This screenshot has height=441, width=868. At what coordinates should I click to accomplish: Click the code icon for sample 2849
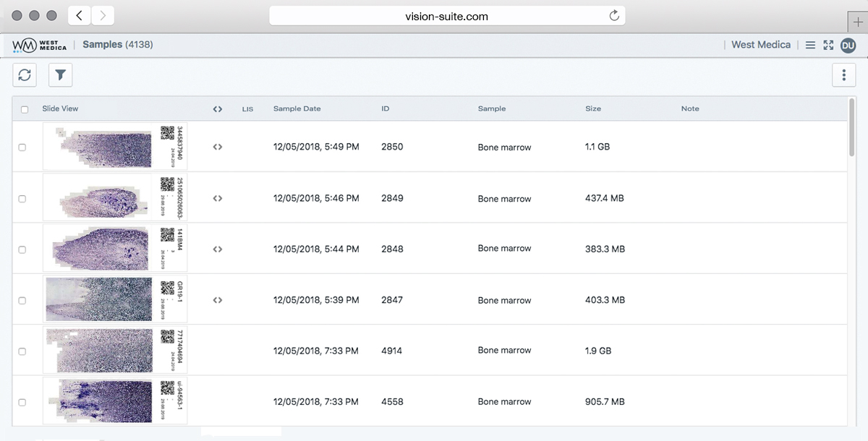[217, 198]
